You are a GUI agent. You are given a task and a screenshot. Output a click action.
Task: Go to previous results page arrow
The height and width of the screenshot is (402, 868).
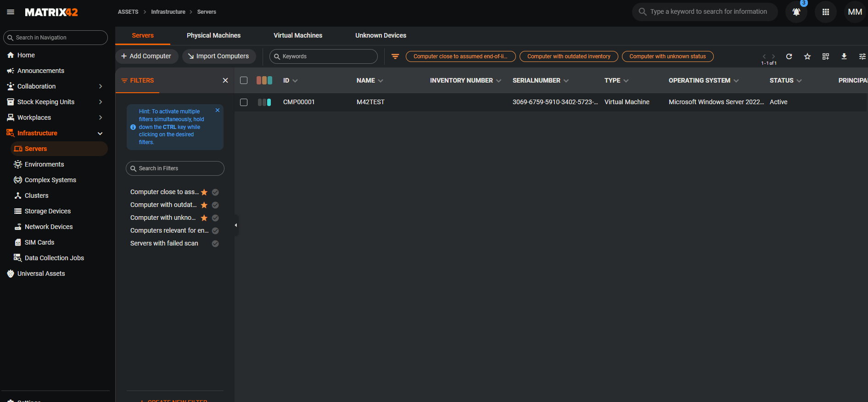[764, 56]
